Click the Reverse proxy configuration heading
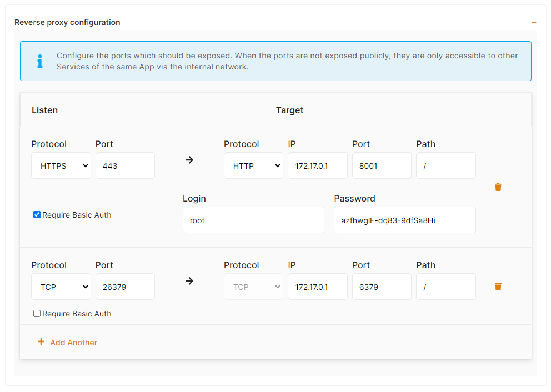Image resolution: width=551 pixels, height=392 pixels. tap(67, 23)
